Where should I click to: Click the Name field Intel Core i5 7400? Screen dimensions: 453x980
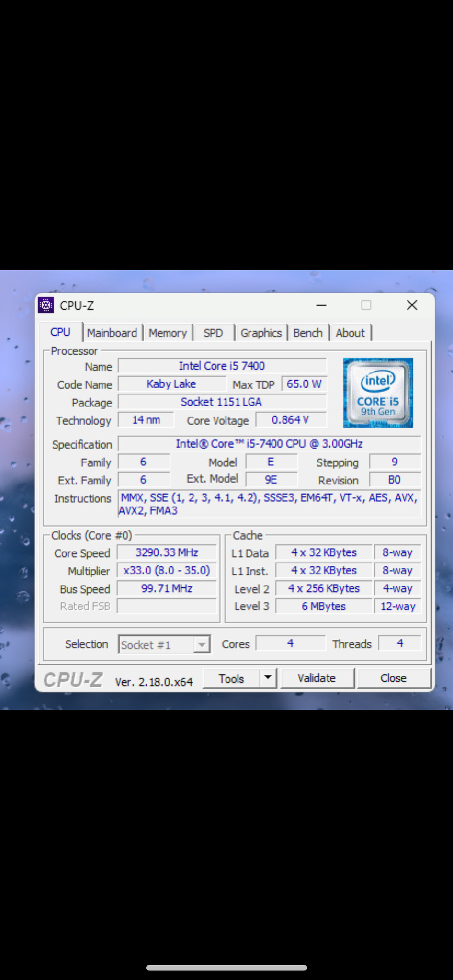pos(222,366)
